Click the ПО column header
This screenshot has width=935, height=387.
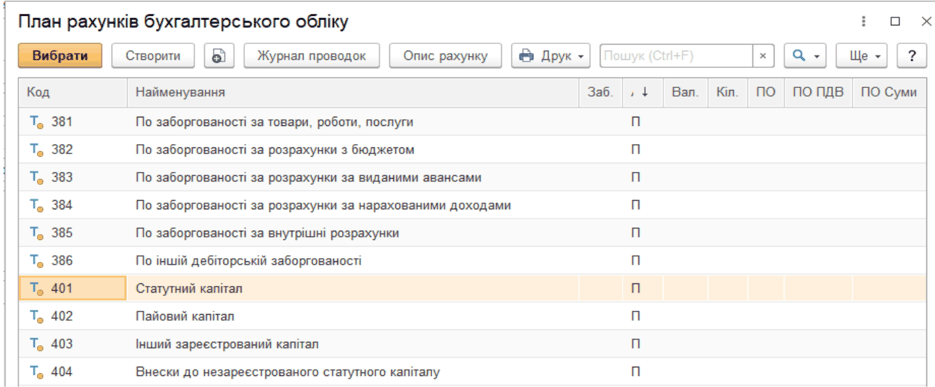click(766, 93)
